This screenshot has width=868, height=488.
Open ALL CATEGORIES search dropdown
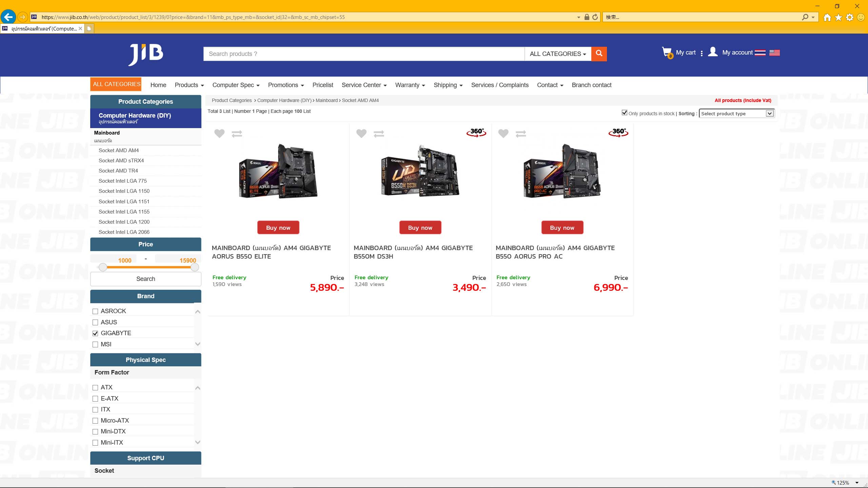pyautogui.click(x=558, y=54)
